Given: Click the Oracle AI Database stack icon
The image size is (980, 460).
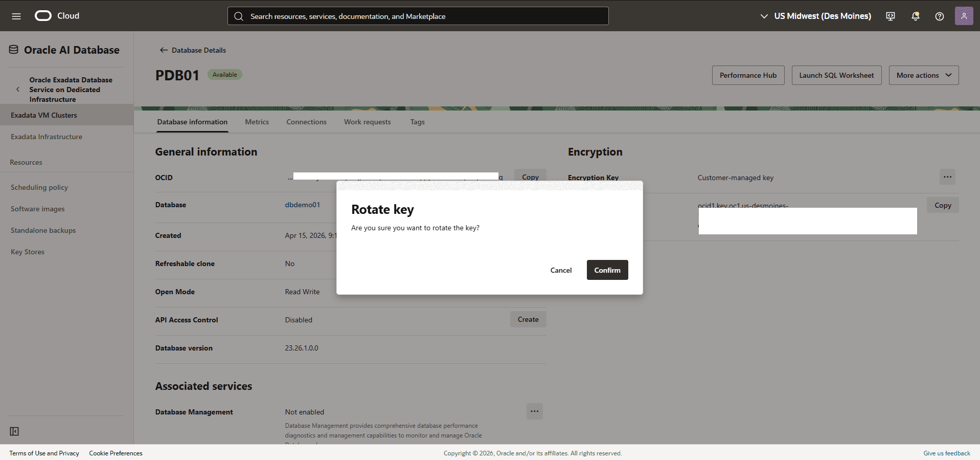Looking at the screenshot, I should coord(14,50).
